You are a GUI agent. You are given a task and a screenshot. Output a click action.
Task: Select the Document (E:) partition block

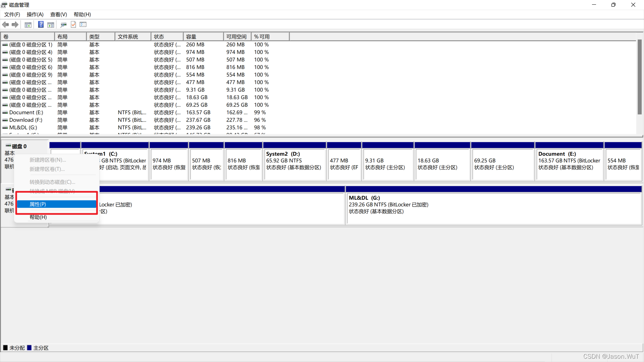tap(570, 162)
